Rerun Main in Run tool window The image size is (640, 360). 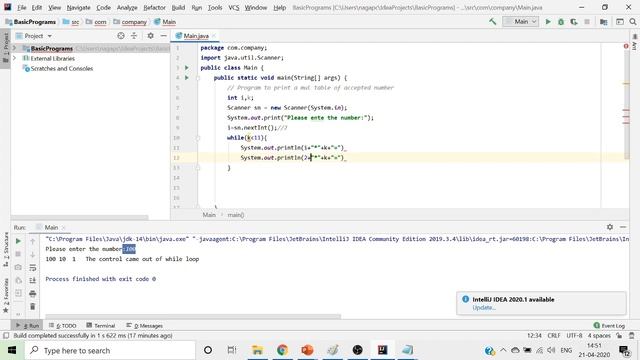18,241
